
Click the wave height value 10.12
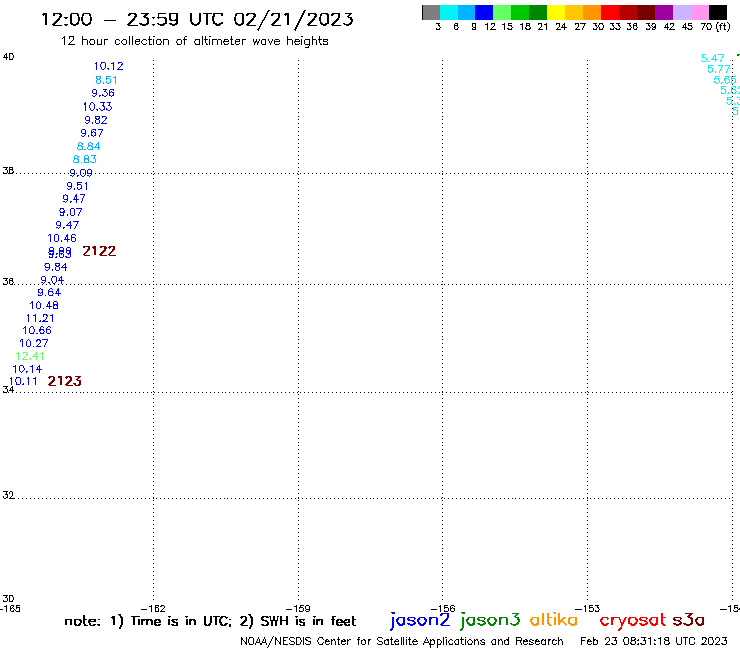(109, 66)
